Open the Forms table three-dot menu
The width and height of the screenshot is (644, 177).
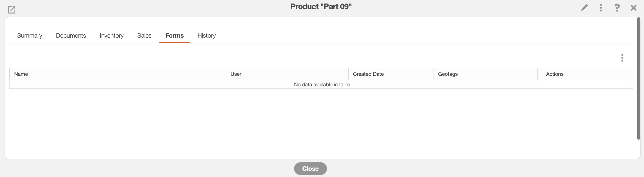tap(622, 58)
